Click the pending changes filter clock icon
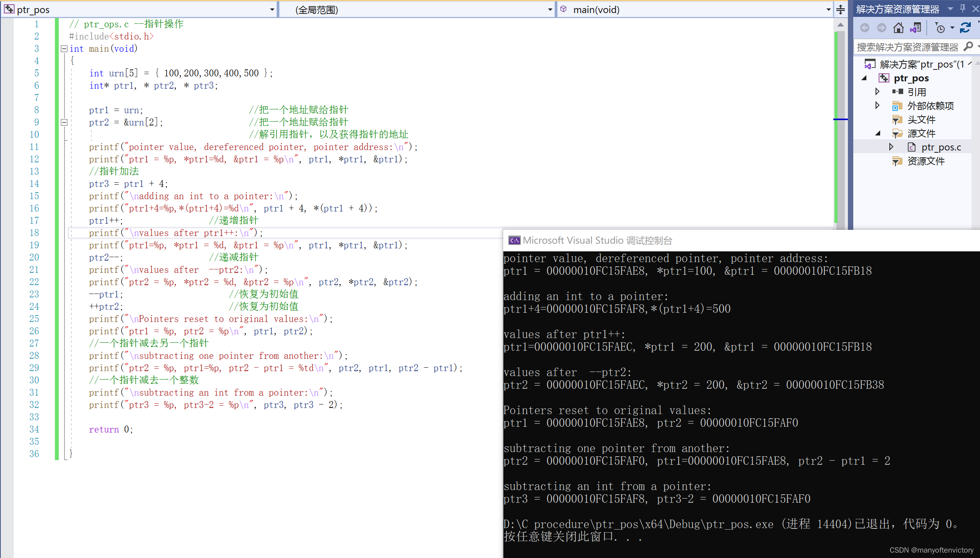 pos(940,28)
